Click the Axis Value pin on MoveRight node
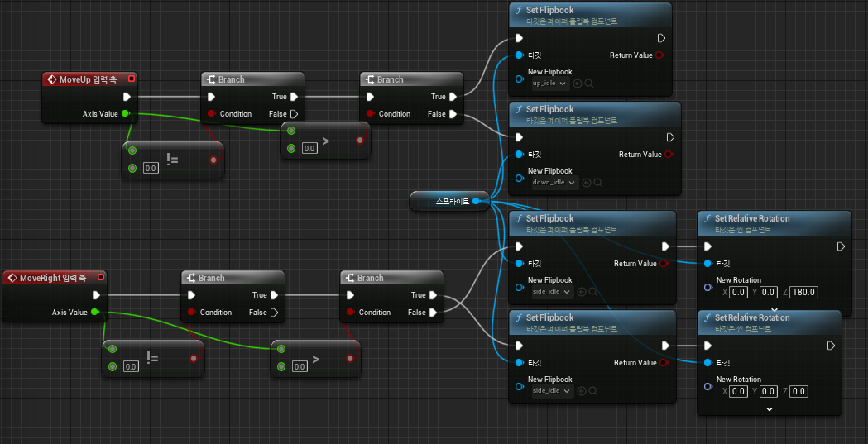868x444 pixels. (94, 313)
